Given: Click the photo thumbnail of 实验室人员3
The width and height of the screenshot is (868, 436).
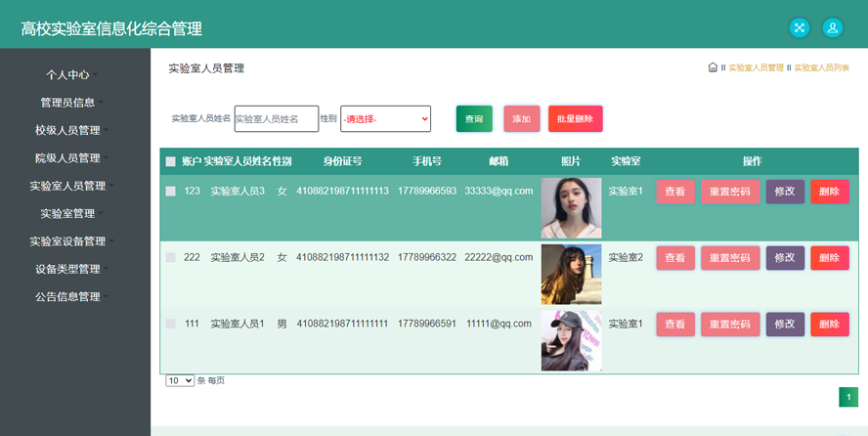Looking at the screenshot, I should [x=571, y=208].
